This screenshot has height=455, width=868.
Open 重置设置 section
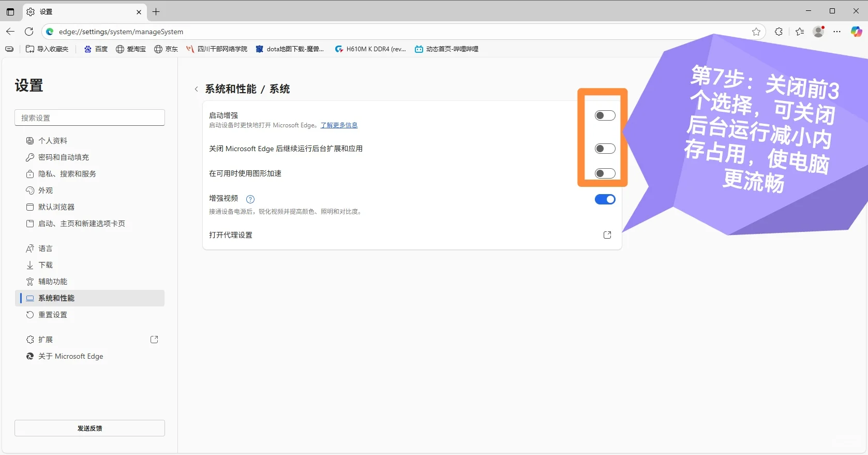click(x=89, y=315)
